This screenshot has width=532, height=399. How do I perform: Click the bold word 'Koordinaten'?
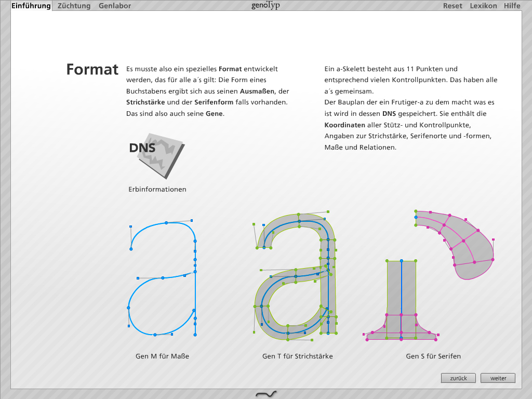(345, 125)
